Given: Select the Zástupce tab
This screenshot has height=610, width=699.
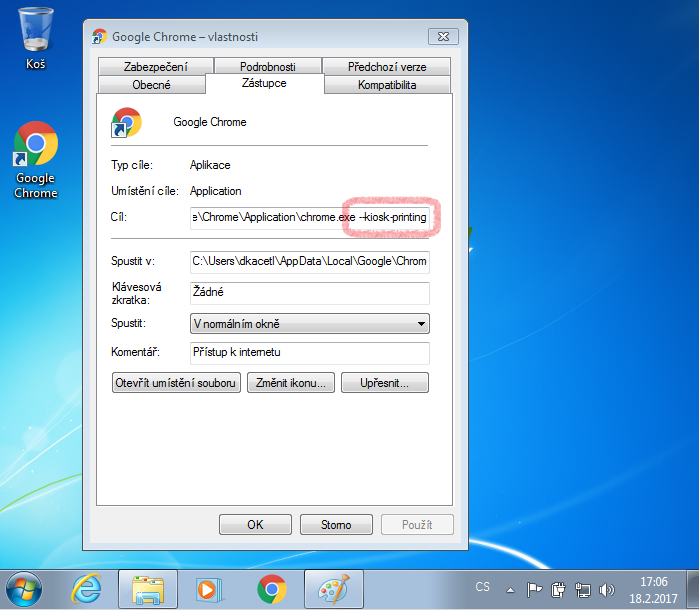Looking at the screenshot, I should point(264,83).
